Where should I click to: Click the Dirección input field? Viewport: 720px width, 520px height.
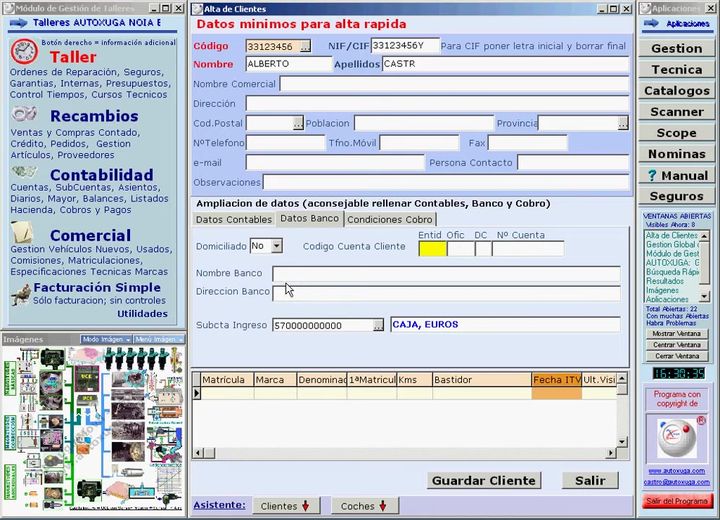[437, 103]
